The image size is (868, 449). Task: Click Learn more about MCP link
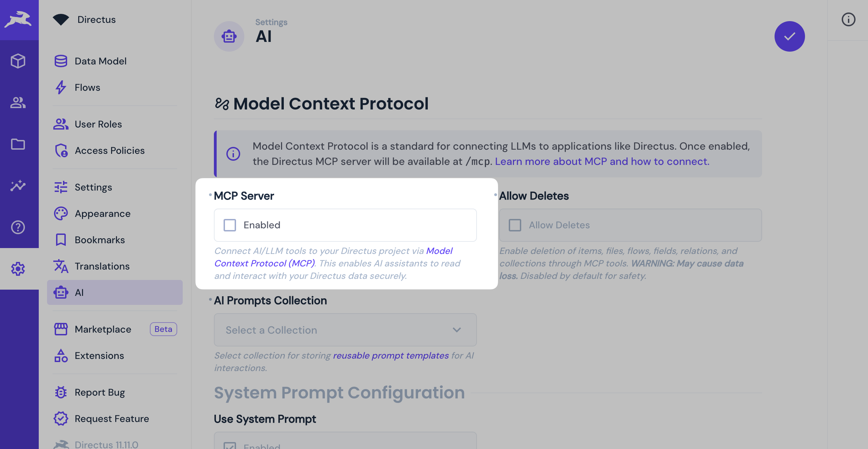click(x=602, y=161)
